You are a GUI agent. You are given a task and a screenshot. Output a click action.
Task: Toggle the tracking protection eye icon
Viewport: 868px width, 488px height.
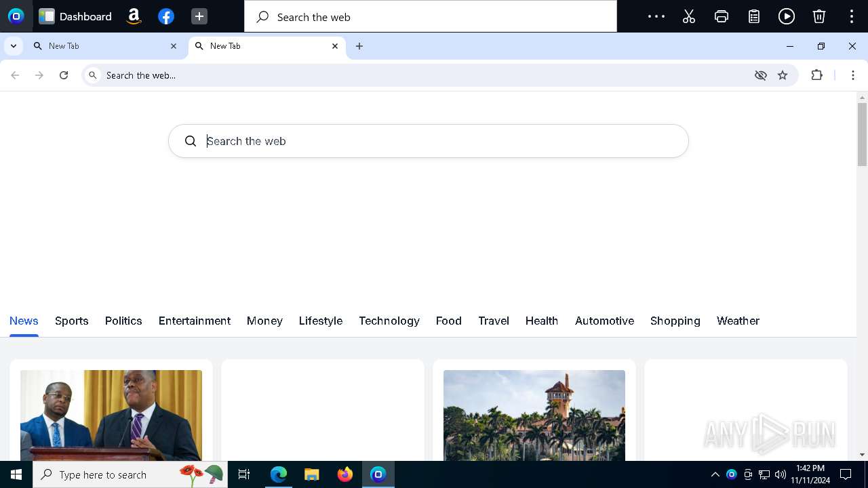[x=761, y=75]
